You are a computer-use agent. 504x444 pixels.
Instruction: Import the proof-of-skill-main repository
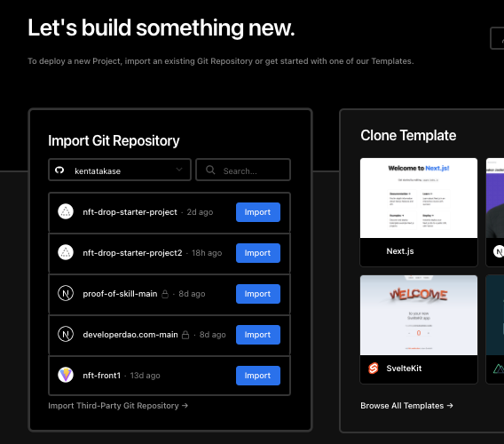258,294
